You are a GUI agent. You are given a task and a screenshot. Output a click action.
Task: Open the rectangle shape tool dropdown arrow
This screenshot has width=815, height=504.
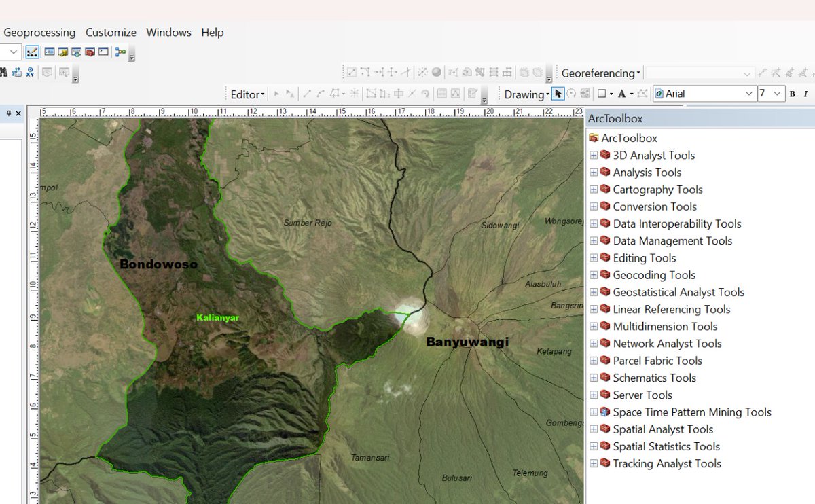611,94
